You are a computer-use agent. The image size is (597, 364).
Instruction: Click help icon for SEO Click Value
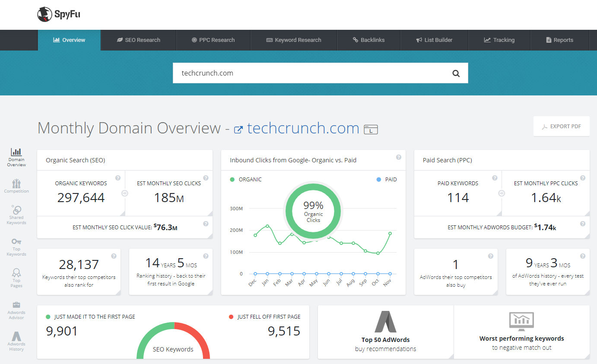[x=206, y=224]
